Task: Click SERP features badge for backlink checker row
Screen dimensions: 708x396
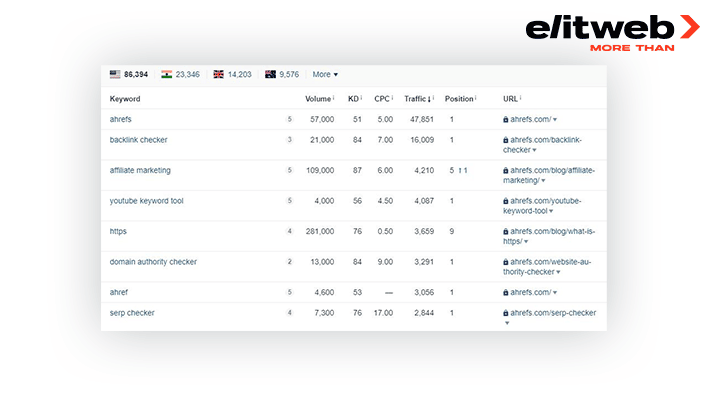Action: click(290, 140)
